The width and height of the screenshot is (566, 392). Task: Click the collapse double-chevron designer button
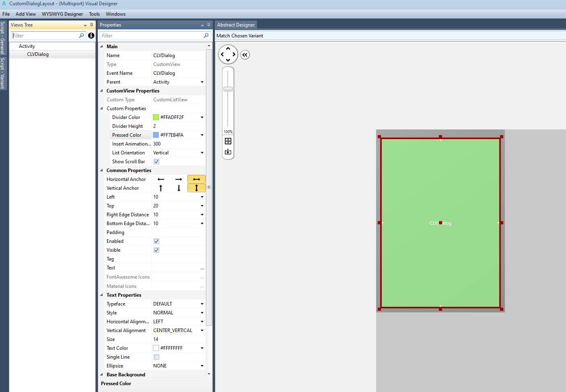245,55
